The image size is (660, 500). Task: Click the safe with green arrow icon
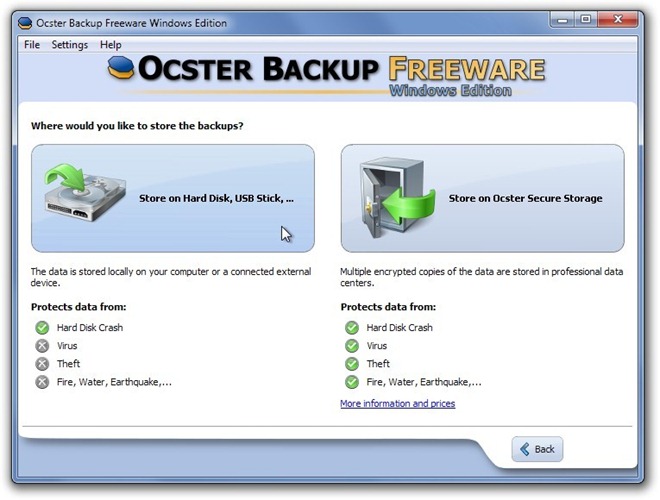tap(397, 198)
